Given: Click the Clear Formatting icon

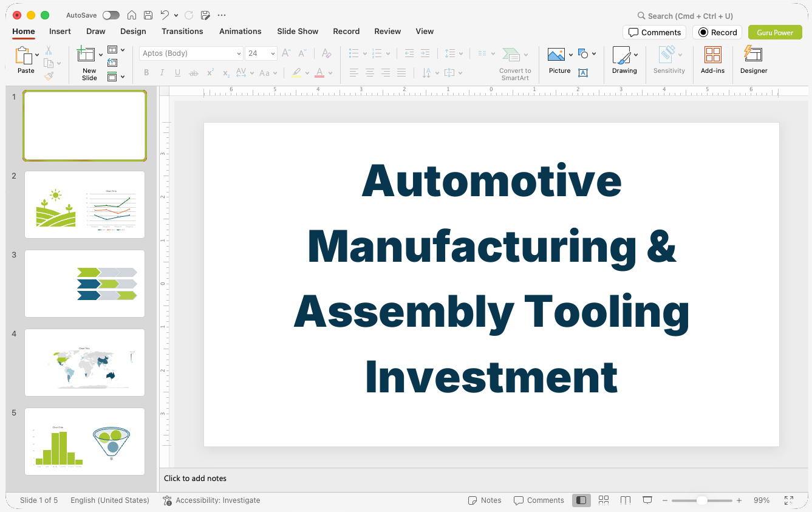Looking at the screenshot, I should click(326, 53).
